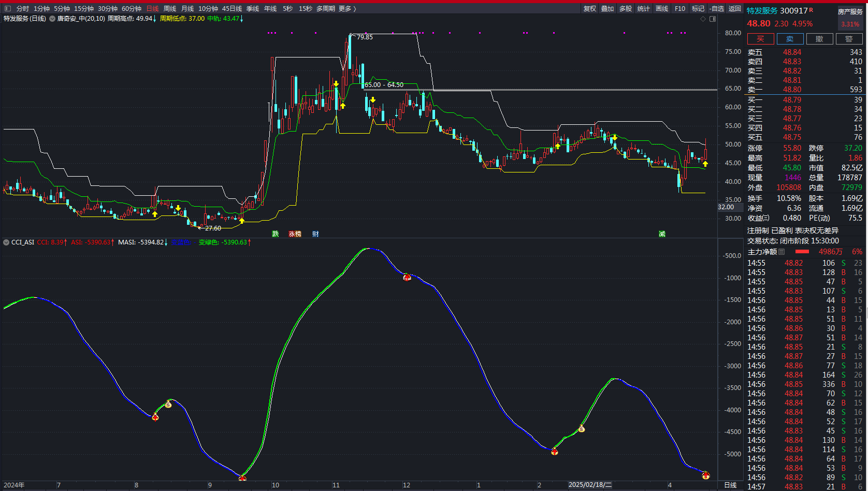Open the 房产服务 sector box
Image resolution: width=868 pixels, height=491 pixels.
pos(850,18)
